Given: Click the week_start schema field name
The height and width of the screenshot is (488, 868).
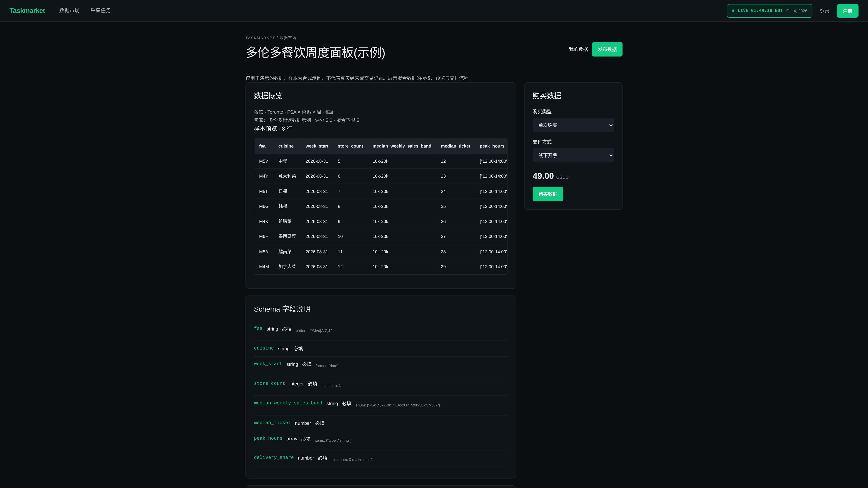Looking at the screenshot, I should pos(268,364).
